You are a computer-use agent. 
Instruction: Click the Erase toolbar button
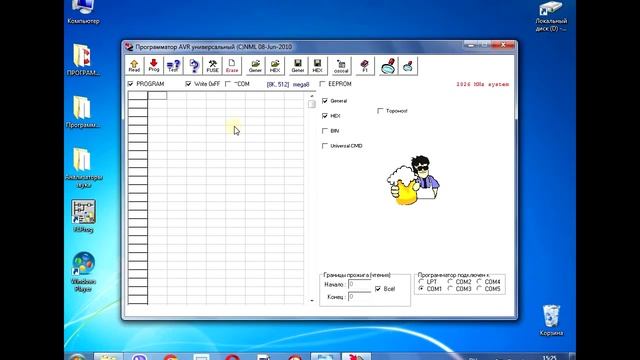pos(232,66)
